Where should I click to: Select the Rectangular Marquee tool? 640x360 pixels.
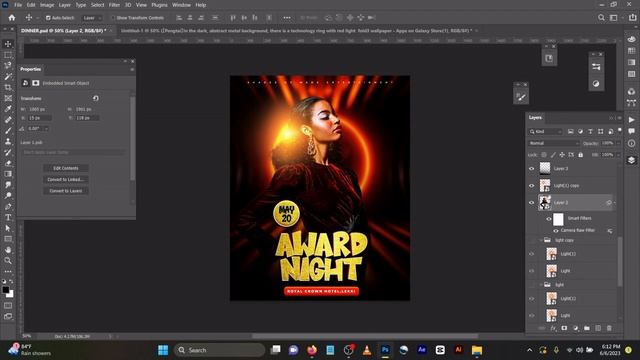click(8, 55)
